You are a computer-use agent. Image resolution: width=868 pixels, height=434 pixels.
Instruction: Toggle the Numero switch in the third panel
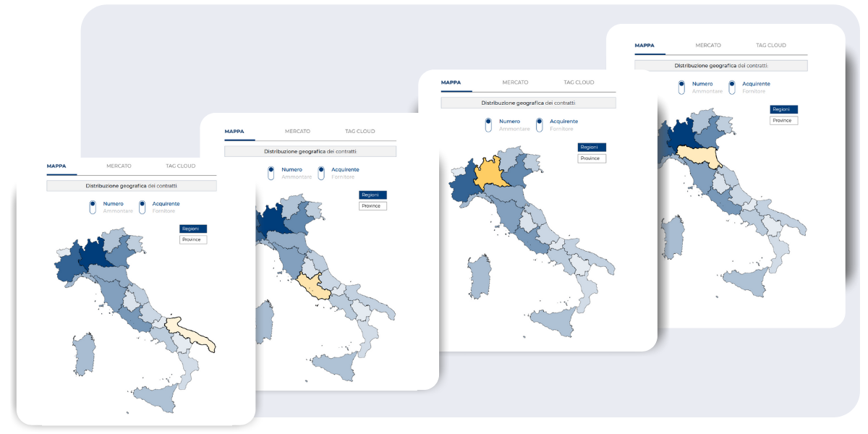pos(490,124)
